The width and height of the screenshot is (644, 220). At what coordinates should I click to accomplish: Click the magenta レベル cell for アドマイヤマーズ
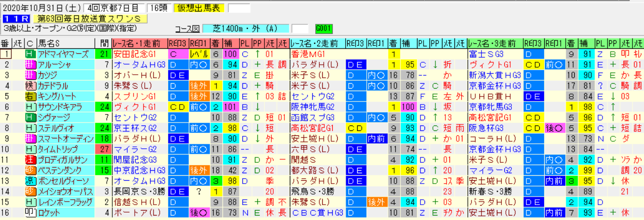tap(199, 54)
